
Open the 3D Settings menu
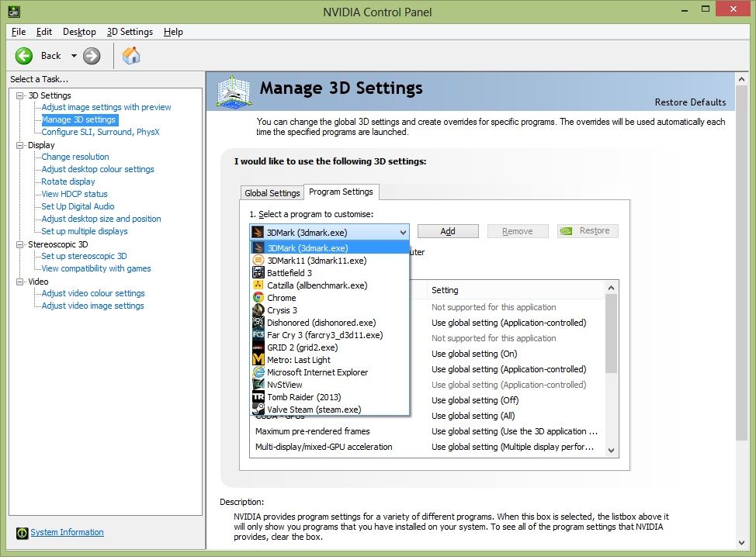pyautogui.click(x=130, y=32)
